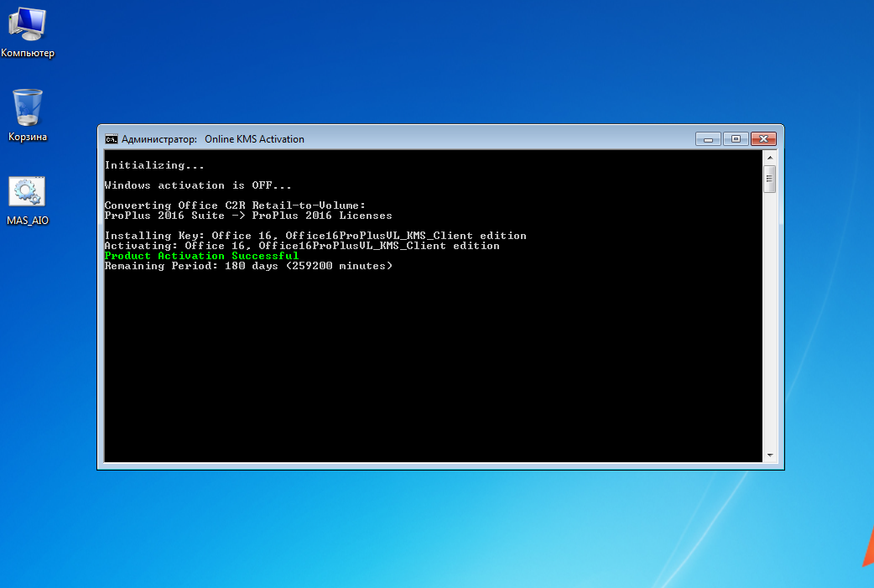Image resolution: width=874 pixels, height=588 pixels.
Task: Click the console scrollbar up arrow
Action: pos(769,157)
